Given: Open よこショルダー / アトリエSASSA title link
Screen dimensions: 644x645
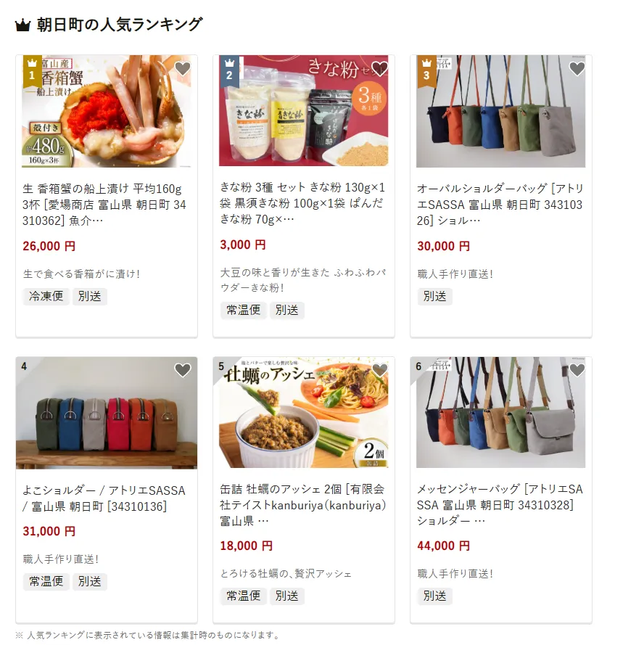Looking at the screenshot, I should 104,498.
